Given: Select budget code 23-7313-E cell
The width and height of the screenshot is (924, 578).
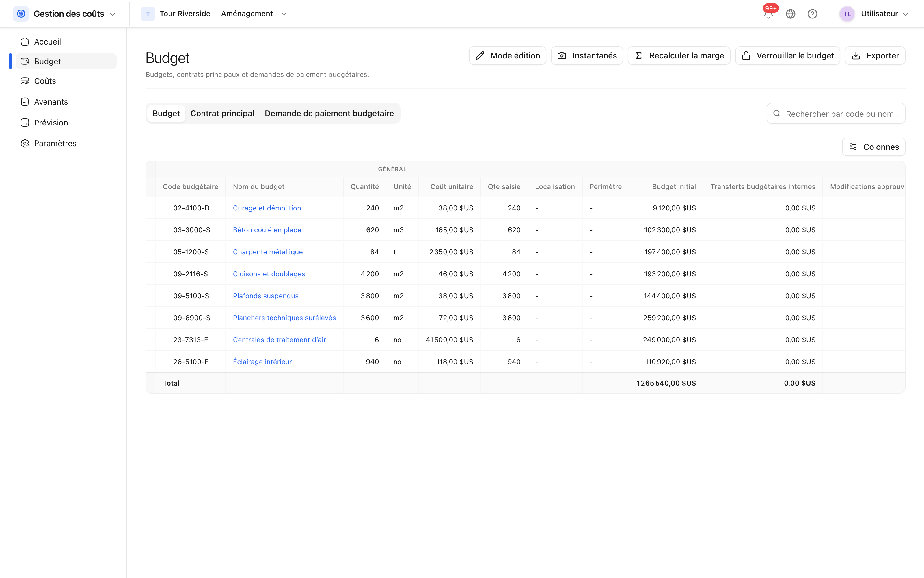Looking at the screenshot, I should [x=191, y=340].
